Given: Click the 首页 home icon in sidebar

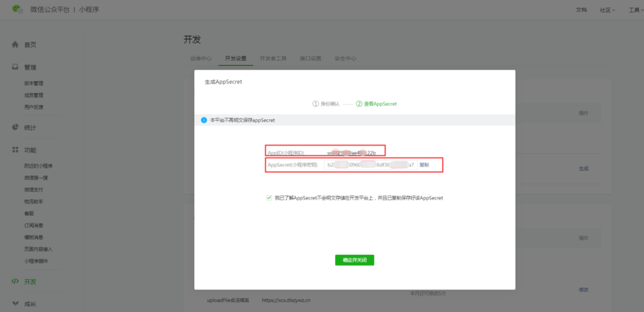Looking at the screenshot, I should 15,45.
